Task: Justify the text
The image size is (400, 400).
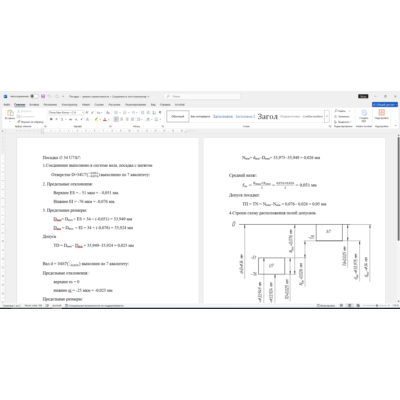Action: click(132, 119)
